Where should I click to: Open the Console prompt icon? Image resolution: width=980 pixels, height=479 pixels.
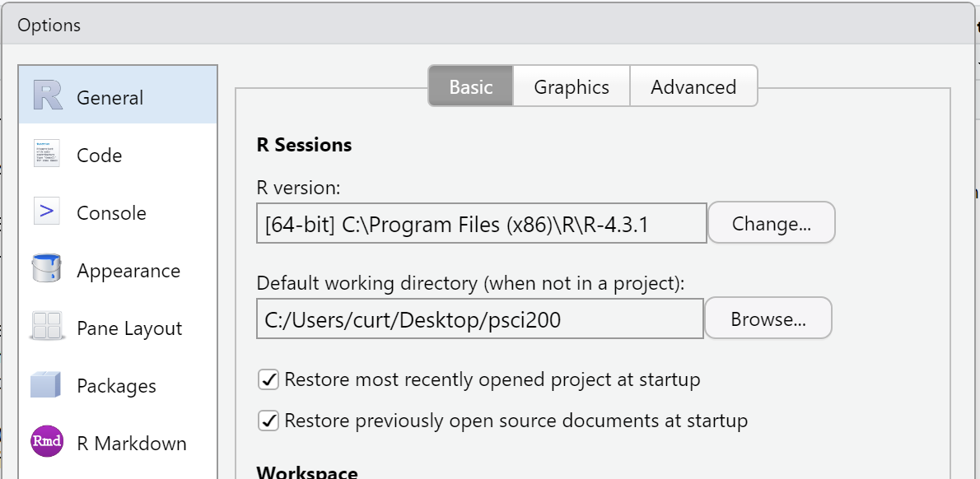click(47, 212)
